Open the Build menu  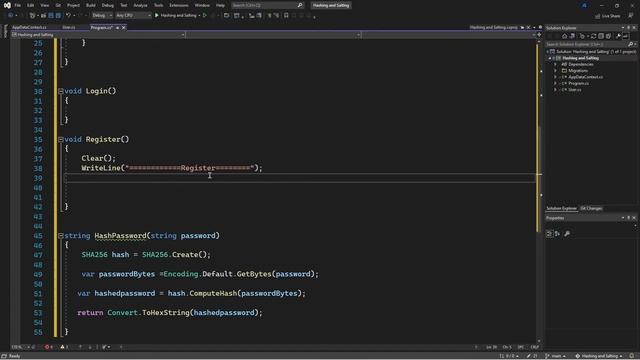click(91, 5)
